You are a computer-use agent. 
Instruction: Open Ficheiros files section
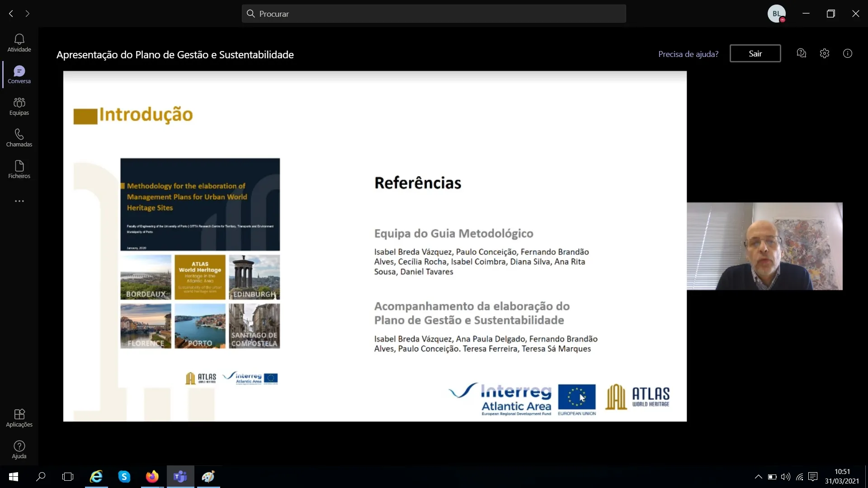click(x=19, y=169)
